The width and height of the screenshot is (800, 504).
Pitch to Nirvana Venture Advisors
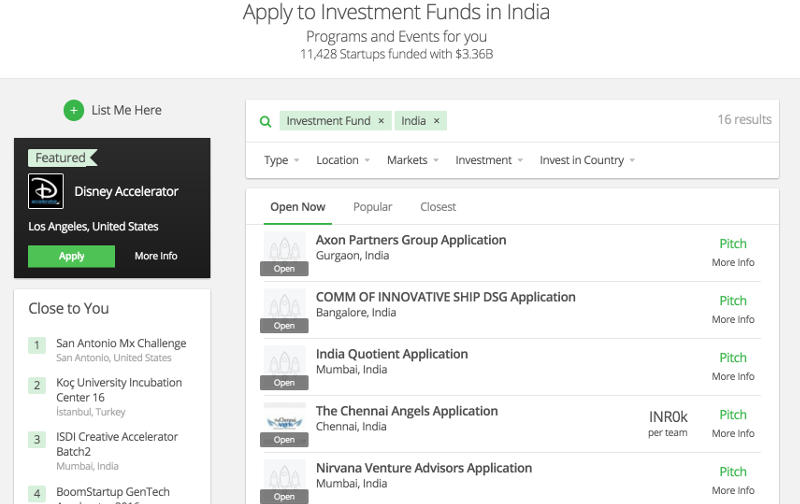point(733,472)
